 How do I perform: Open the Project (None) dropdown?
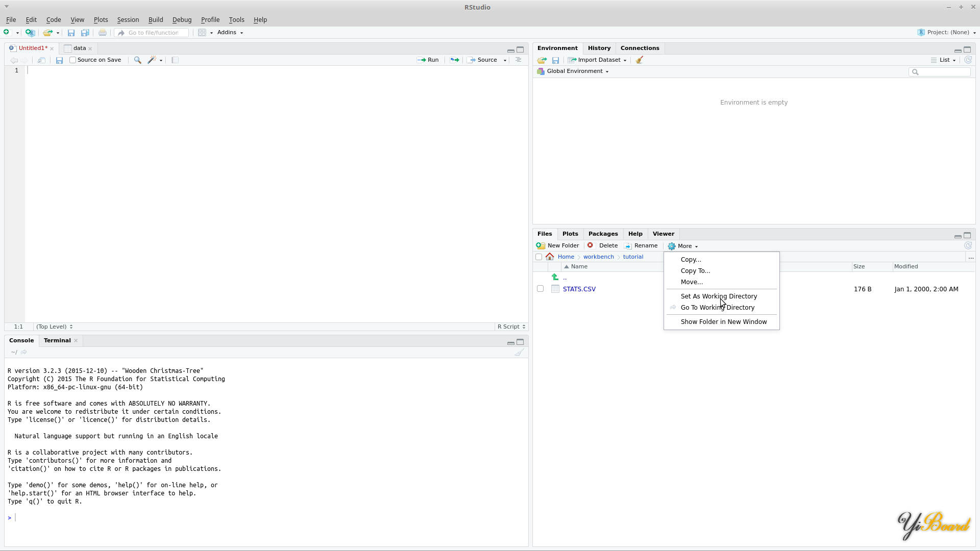tap(946, 32)
